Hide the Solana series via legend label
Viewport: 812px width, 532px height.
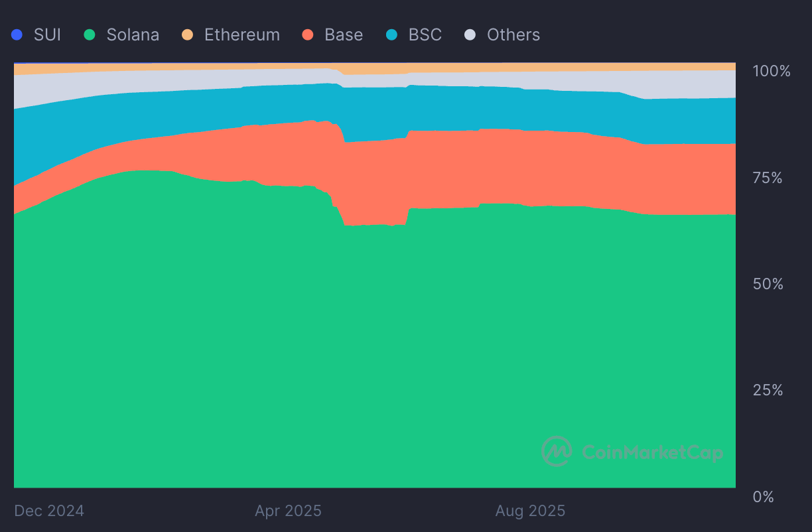133,35
